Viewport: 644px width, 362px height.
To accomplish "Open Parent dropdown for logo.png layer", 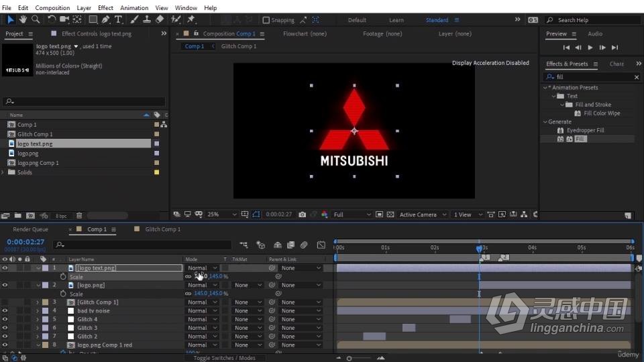I will coord(301,286).
